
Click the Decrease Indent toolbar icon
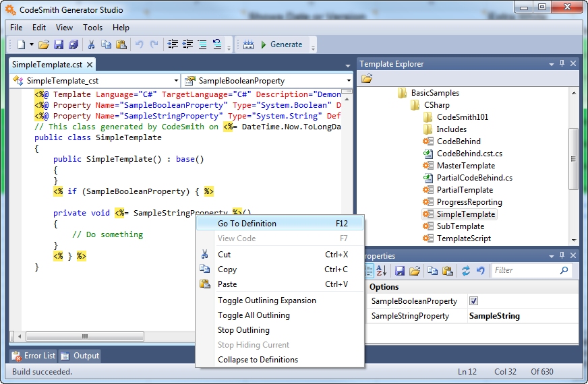click(x=173, y=44)
